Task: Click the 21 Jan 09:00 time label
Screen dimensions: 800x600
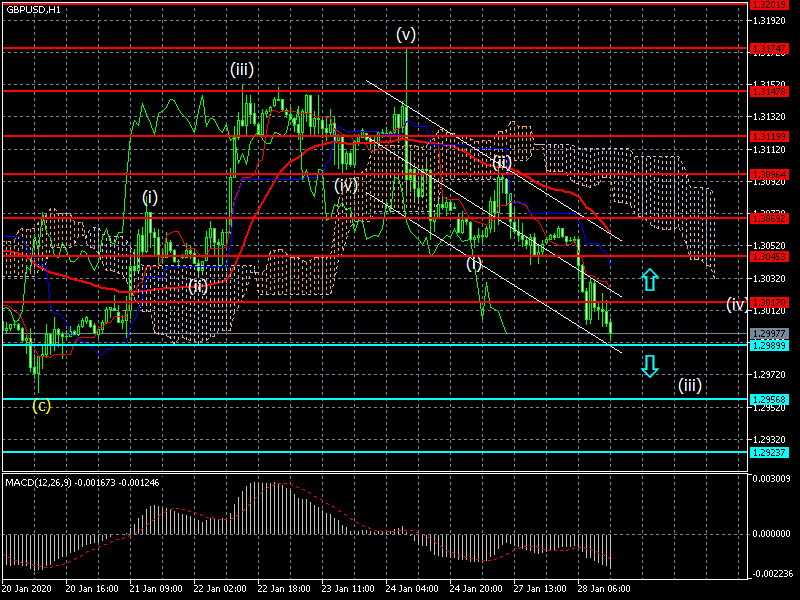Action: (x=156, y=588)
